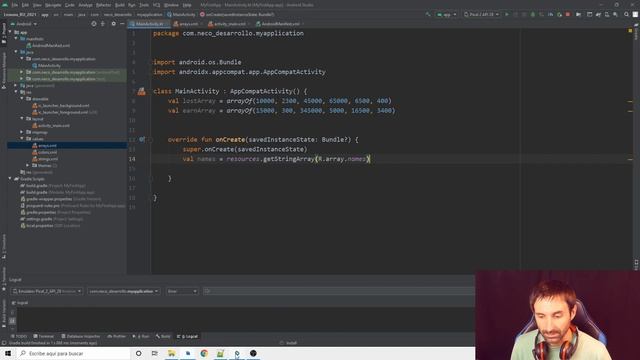640x360 pixels.
Task: Open Logcat package process dropdown
Action: pyautogui.click(x=123, y=291)
